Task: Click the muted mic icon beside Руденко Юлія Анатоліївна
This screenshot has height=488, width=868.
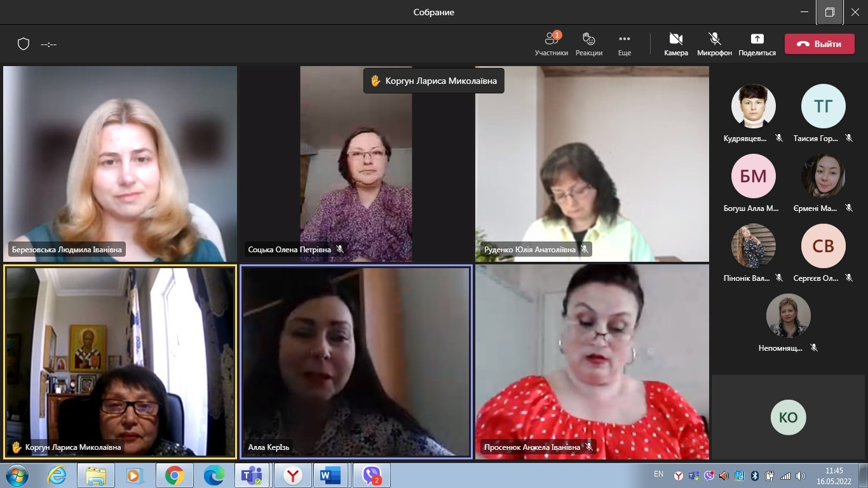Action: pos(585,250)
